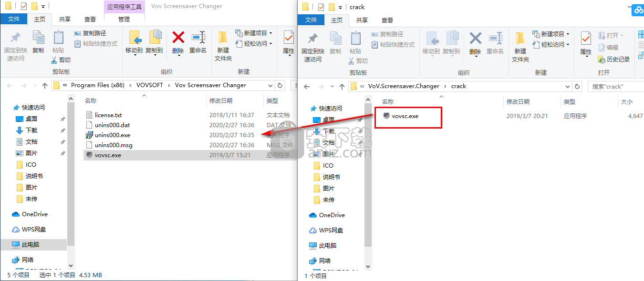Sort by 修改日期 column in left window
644x281 pixels.
click(x=221, y=100)
